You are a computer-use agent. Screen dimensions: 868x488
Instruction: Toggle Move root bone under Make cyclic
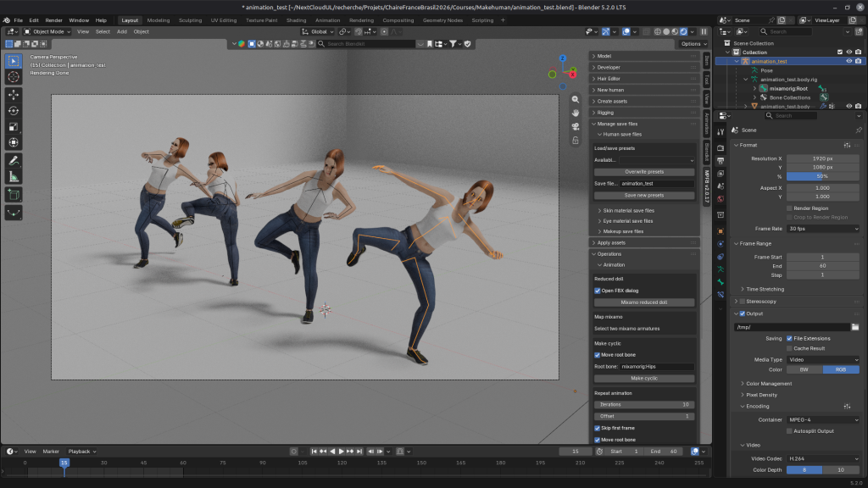point(598,355)
